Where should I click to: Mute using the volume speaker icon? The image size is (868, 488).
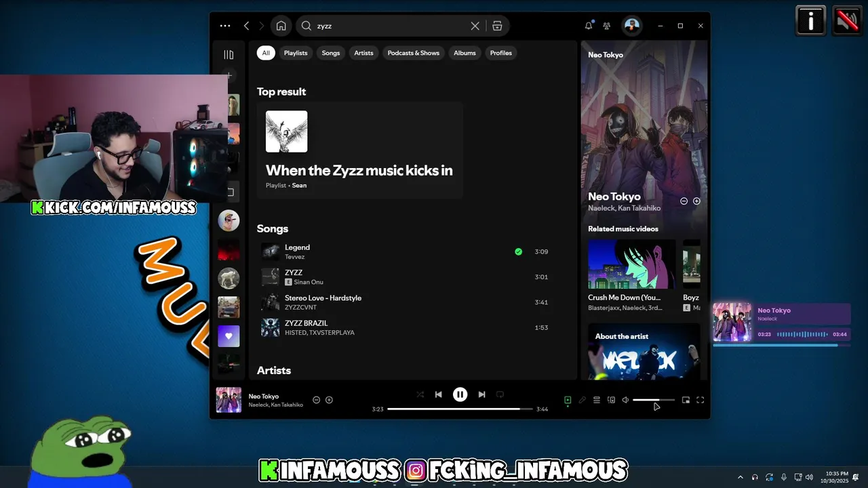pos(625,400)
